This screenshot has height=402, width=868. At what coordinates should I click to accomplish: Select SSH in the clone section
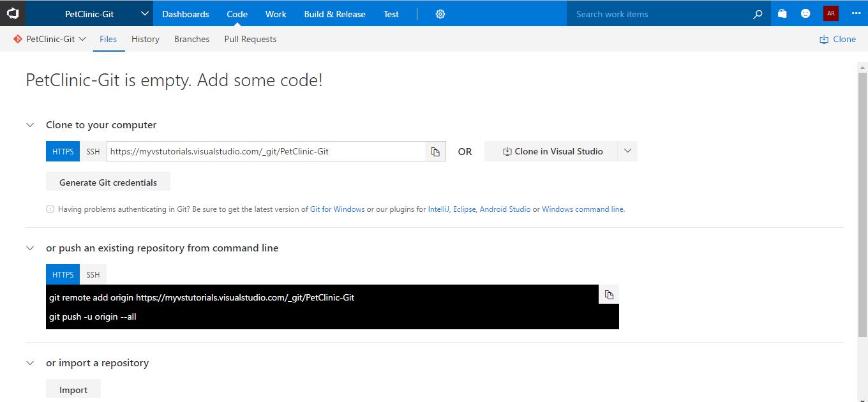tap(93, 151)
